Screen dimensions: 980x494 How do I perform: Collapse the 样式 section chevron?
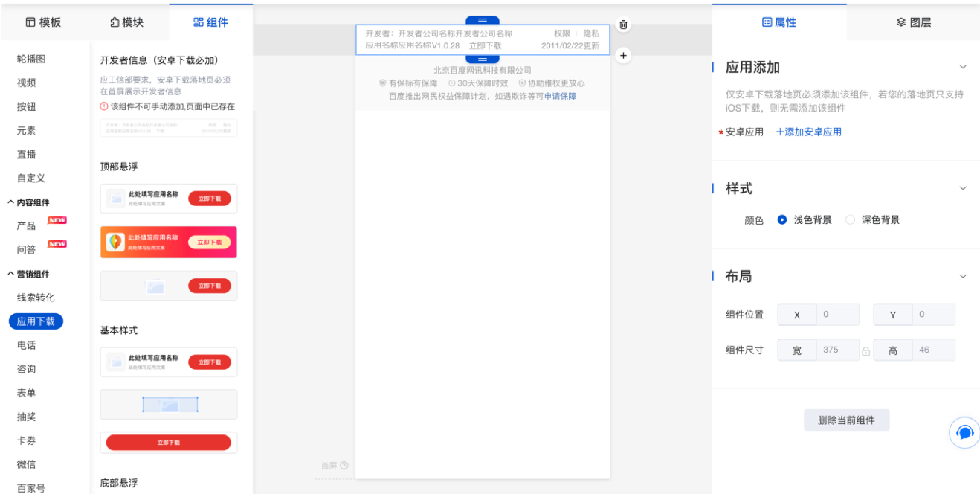click(963, 188)
